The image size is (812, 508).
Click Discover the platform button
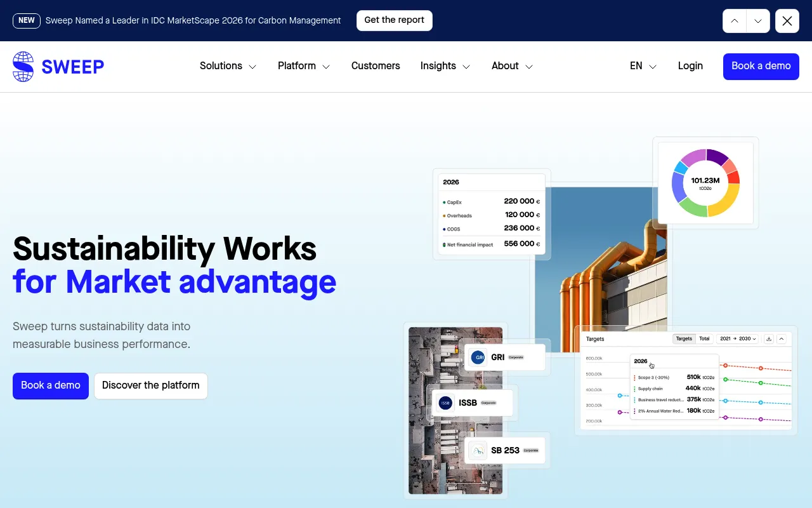click(151, 386)
